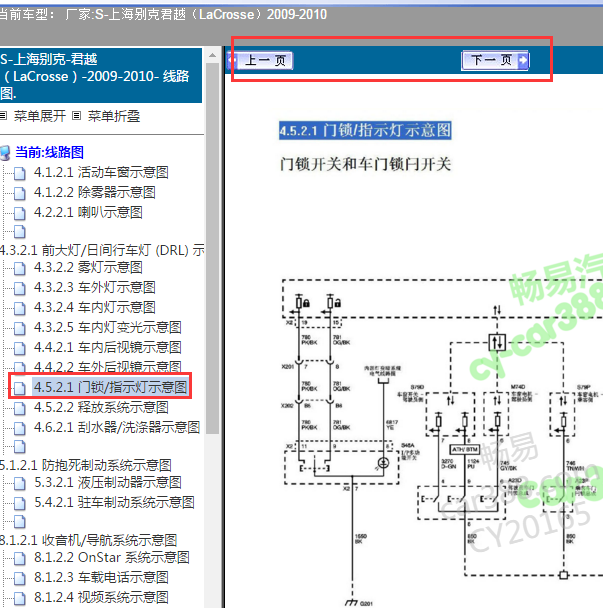Open 4.2.2.1 喇叭示意图
The image size is (603, 608).
(x=88, y=212)
